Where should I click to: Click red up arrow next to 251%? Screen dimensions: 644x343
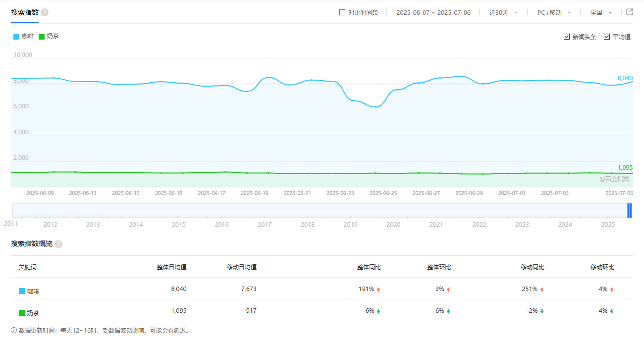[x=542, y=290]
